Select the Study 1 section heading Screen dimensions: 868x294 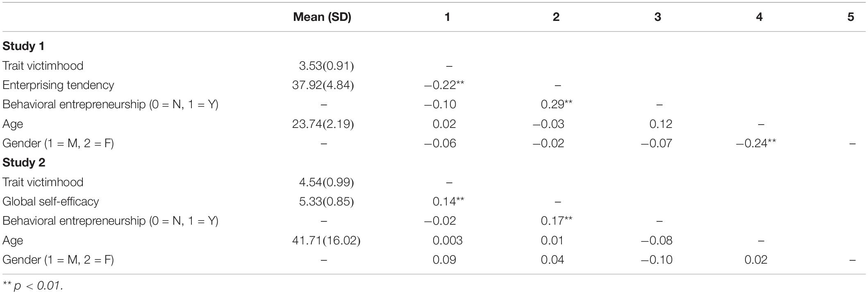[x=23, y=46]
